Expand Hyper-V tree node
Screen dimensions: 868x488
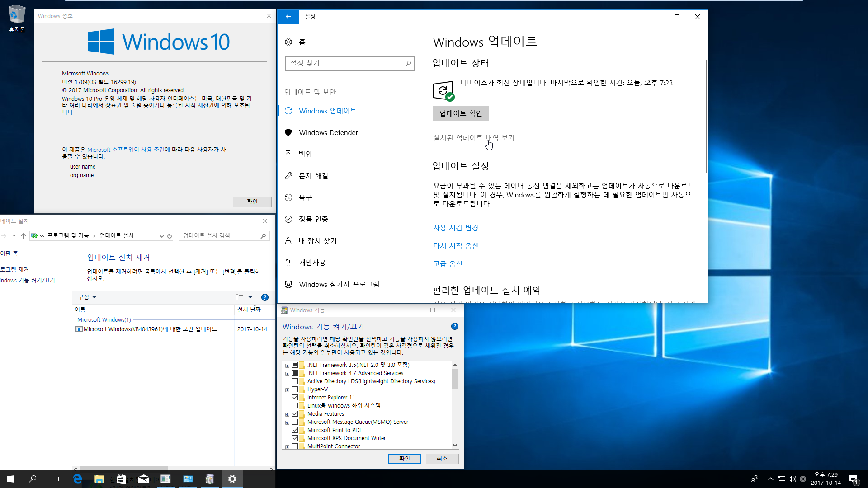pos(287,390)
